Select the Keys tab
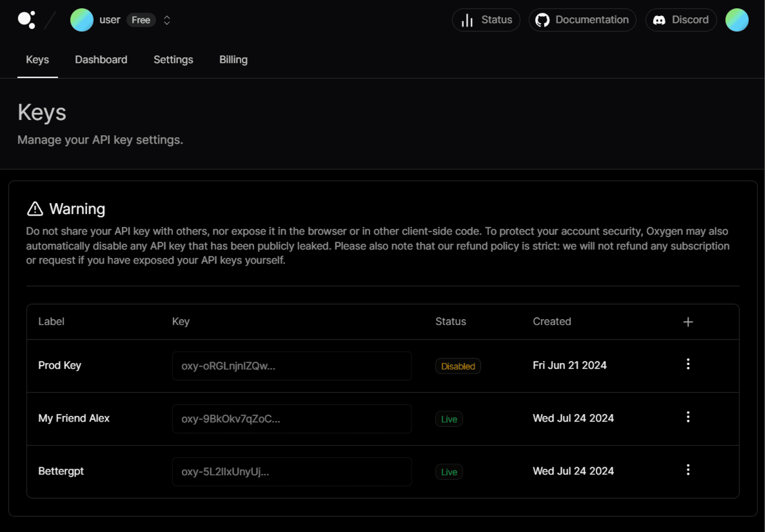Image resolution: width=765 pixels, height=532 pixels. [x=37, y=60]
